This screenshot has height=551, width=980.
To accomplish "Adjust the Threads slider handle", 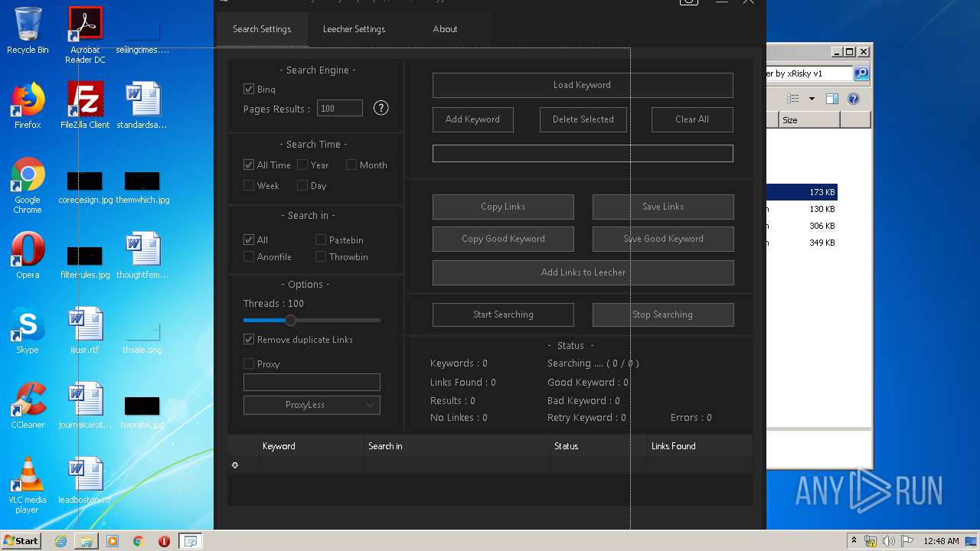I will (290, 320).
